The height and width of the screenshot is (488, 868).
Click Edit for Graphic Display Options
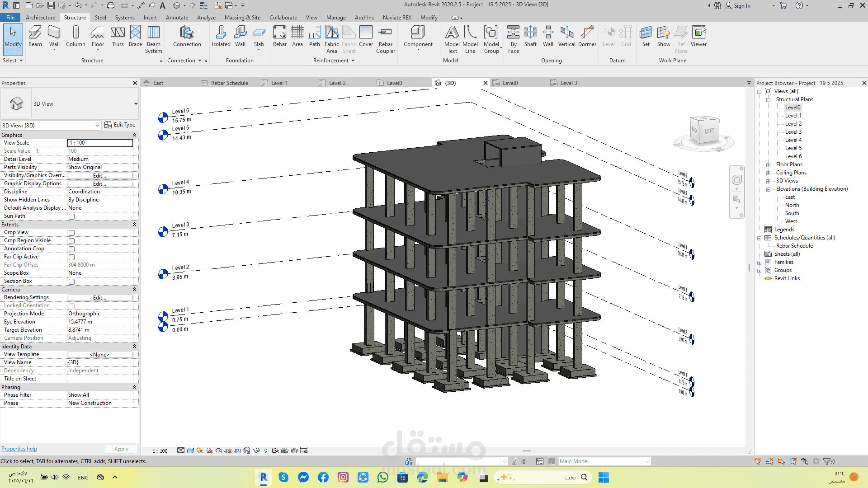tap(100, 183)
